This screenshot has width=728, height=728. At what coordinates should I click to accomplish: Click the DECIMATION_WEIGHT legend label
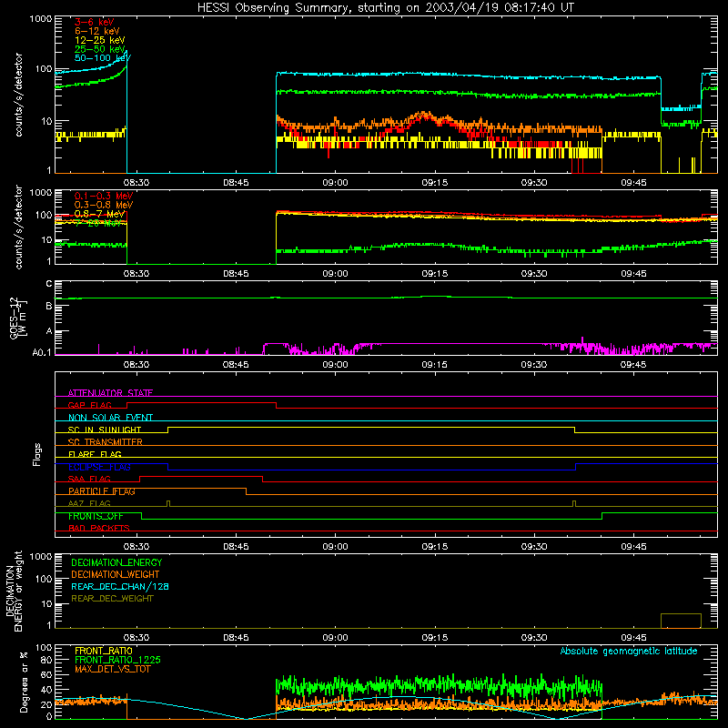pyautogui.click(x=116, y=575)
